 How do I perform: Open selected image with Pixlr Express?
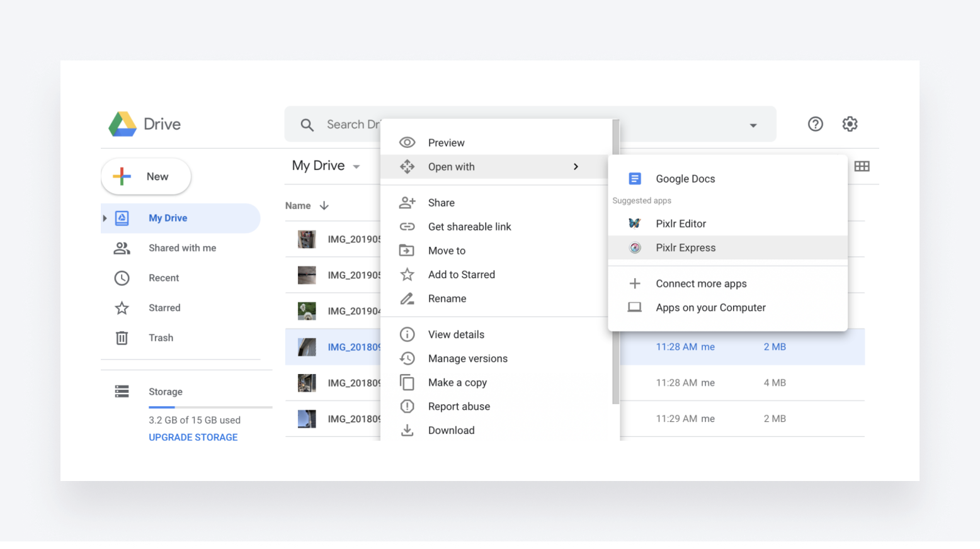point(685,247)
